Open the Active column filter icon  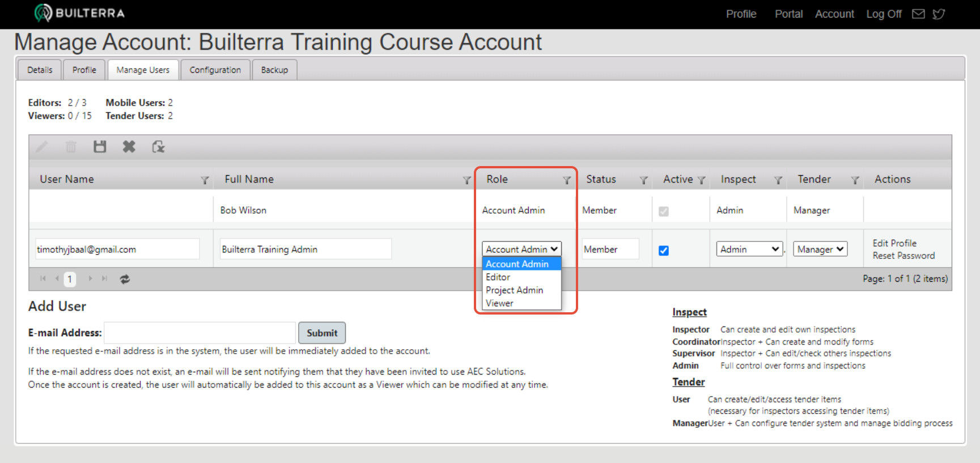tap(701, 180)
